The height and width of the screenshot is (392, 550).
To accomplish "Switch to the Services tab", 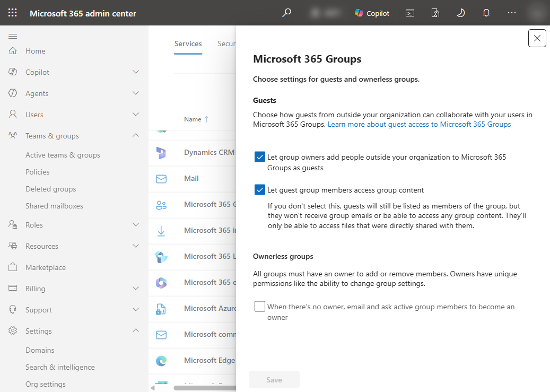I will pyautogui.click(x=188, y=44).
